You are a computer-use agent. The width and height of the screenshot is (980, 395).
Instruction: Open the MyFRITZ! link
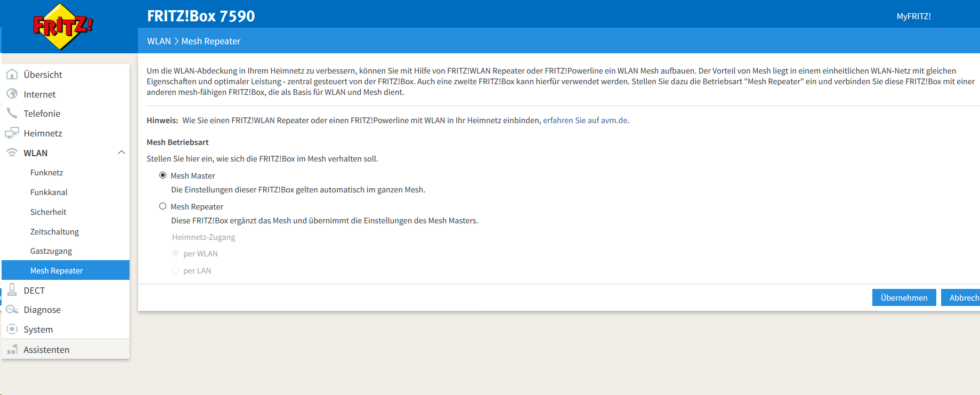pyautogui.click(x=913, y=16)
